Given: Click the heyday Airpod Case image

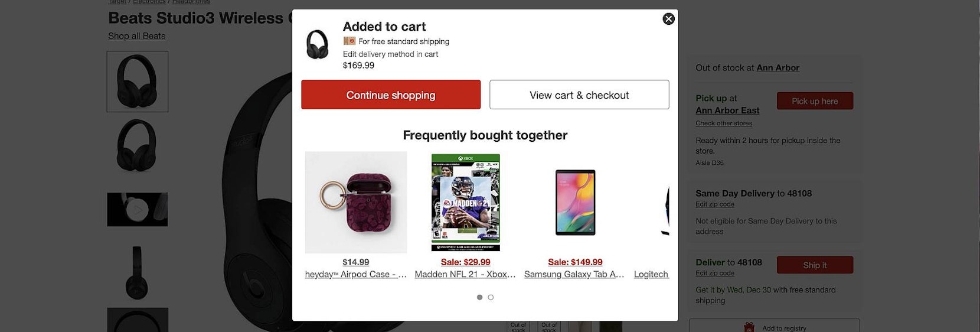Looking at the screenshot, I should tap(356, 202).
